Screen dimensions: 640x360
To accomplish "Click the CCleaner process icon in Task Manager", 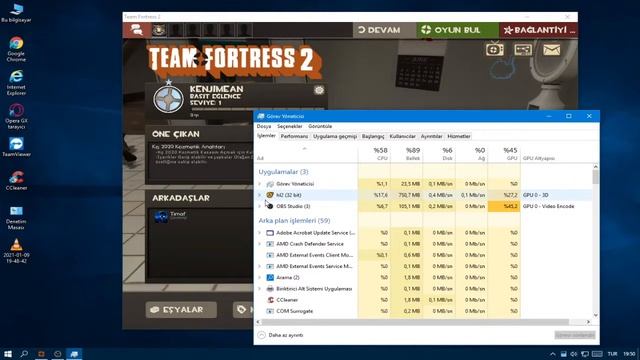I will (x=270, y=300).
